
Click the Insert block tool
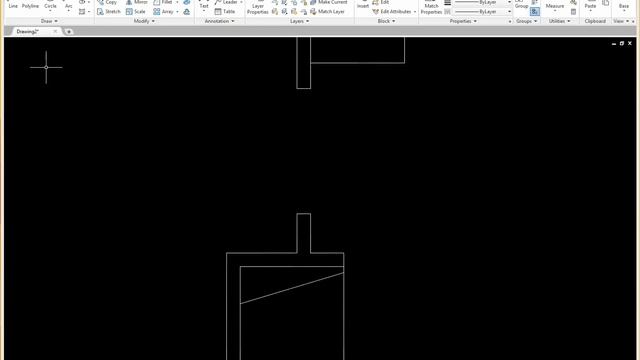pos(363,6)
